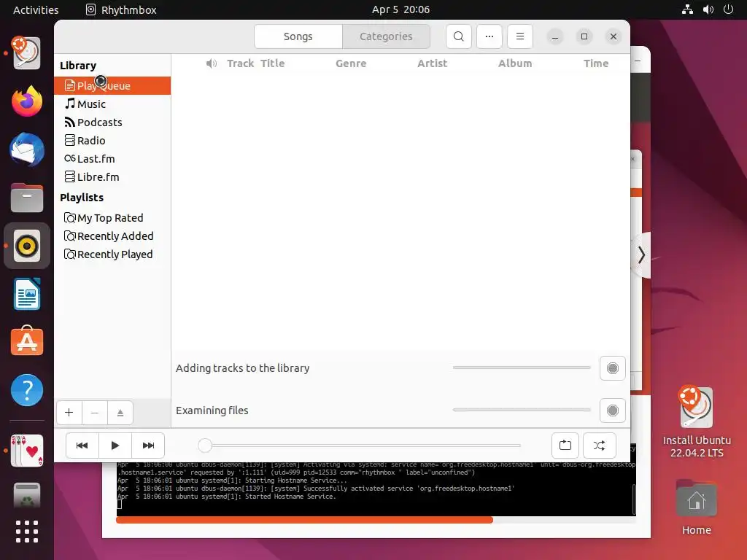Click the Rhythmbox icon in the dock

click(27, 246)
